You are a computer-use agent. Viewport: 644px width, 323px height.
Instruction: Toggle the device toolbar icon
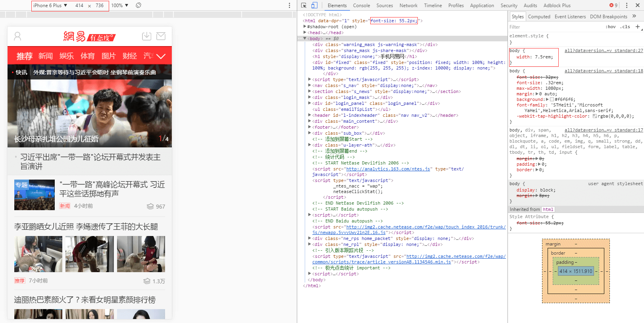tap(314, 5)
